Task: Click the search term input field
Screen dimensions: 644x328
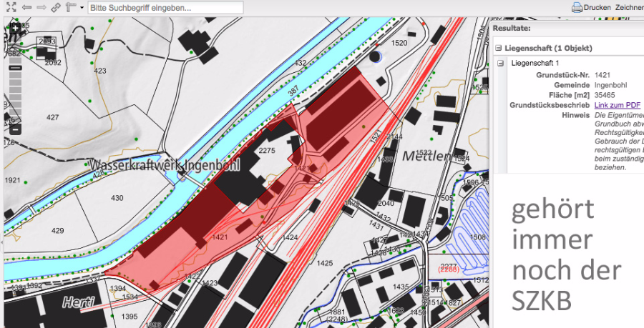Action: (x=165, y=8)
